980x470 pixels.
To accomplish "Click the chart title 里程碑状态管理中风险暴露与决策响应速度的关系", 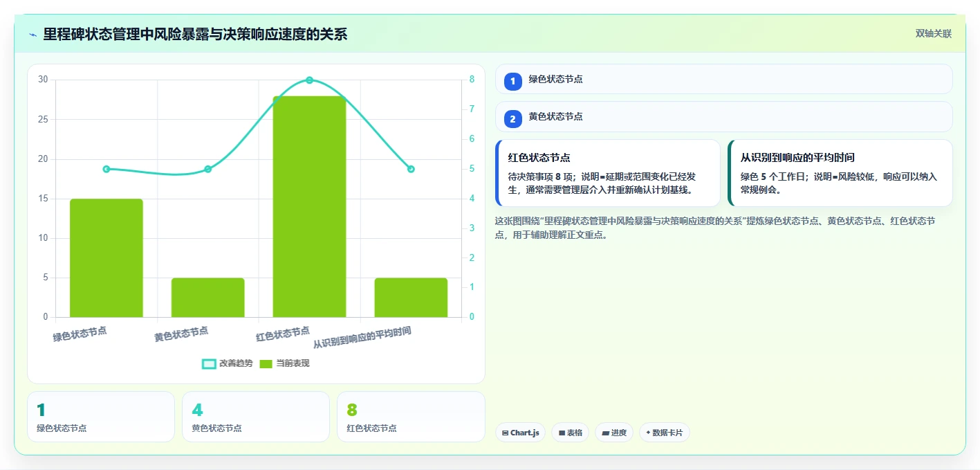I will coord(195,34).
